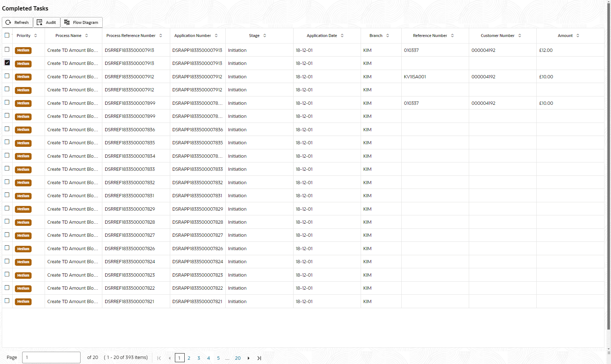611x364 pixels.
Task: Sort by Process Name column arrows
Action: pos(87,36)
